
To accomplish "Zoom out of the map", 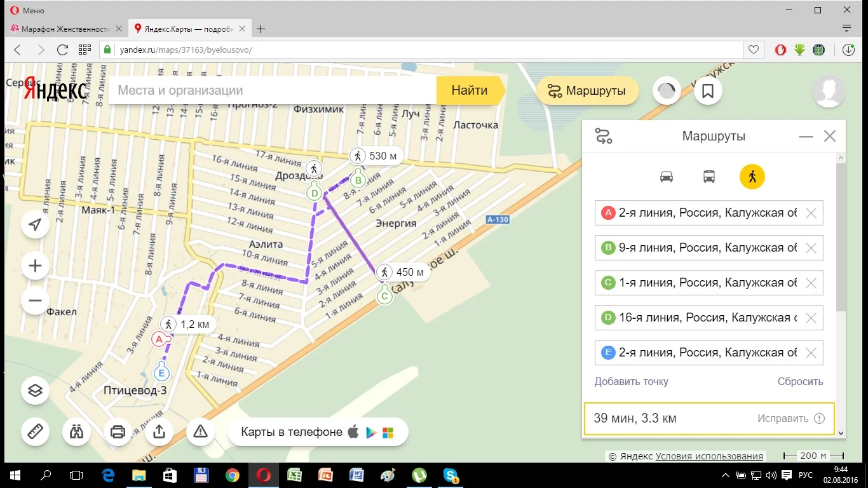I will coord(36,301).
